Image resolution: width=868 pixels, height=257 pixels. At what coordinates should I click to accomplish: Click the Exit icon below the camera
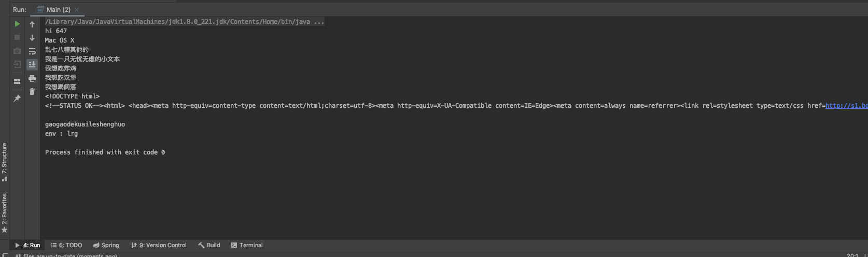tap(17, 64)
